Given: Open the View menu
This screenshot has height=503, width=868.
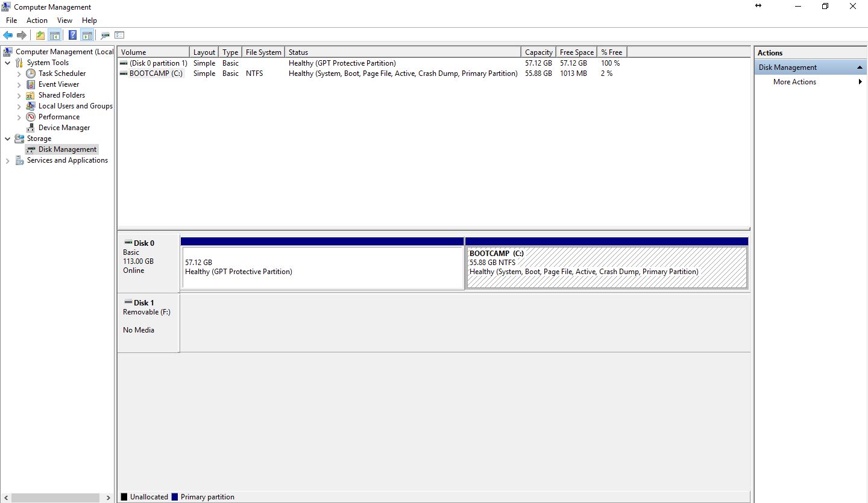Looking at the screenshot, I should (64, 20).
